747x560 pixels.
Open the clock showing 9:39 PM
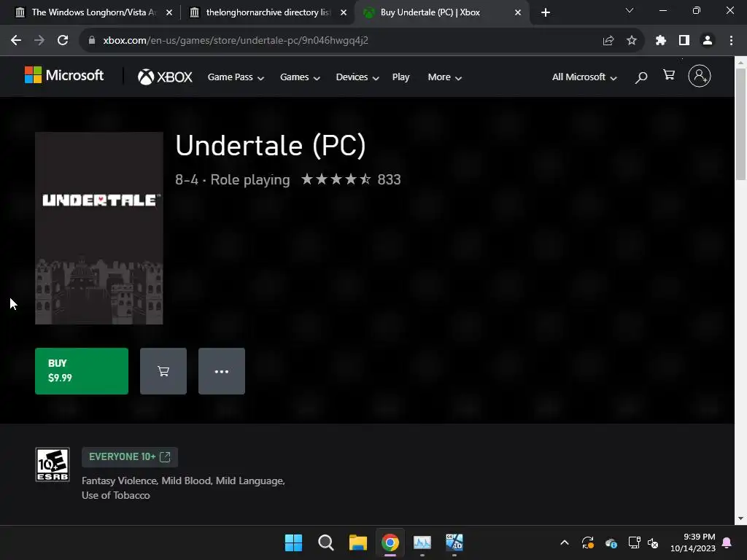coord(693,542)
